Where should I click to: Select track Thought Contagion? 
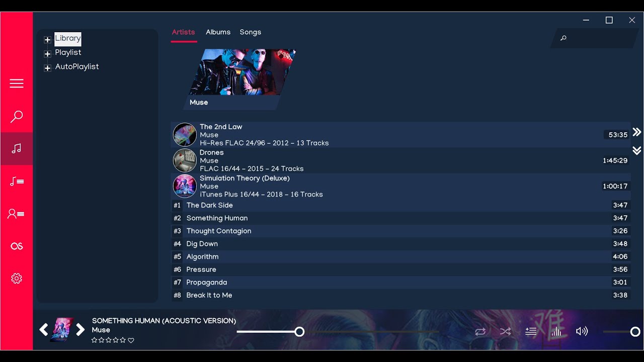pos(400,231)
